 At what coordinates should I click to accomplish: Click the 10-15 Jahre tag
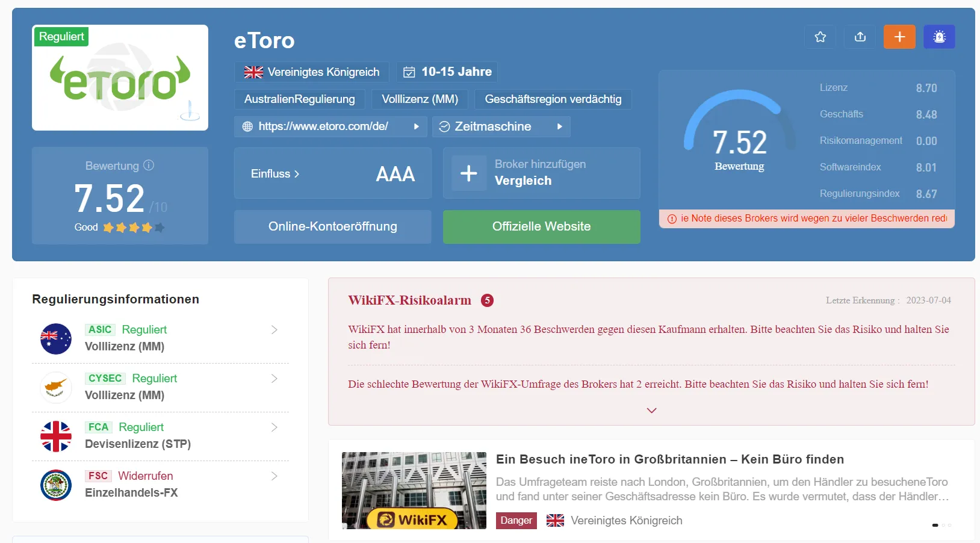[447, 72]
